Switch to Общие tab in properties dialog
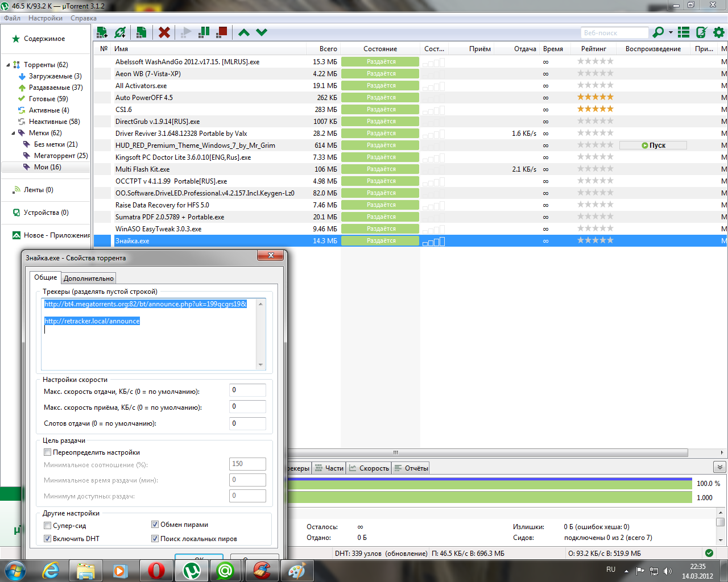 (x=45, y=277)
